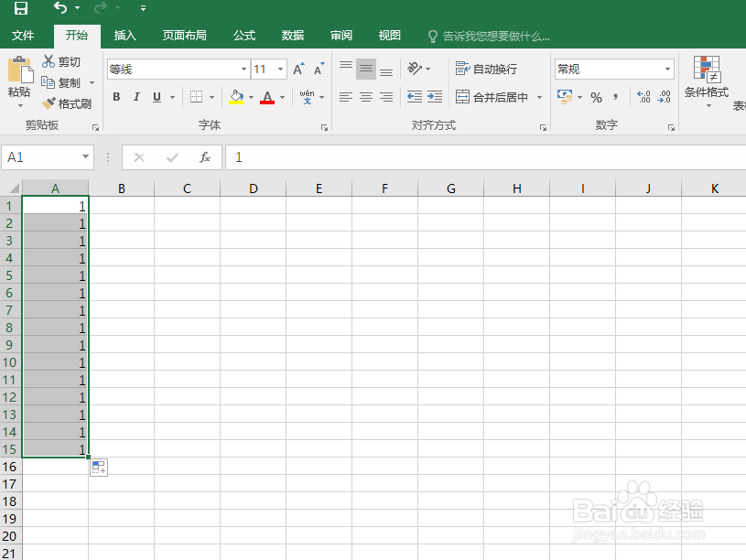The height and width of the screenshot is (560, 746).
Task: Apply bold formatting to selected cells
Action: click(116, 96)
